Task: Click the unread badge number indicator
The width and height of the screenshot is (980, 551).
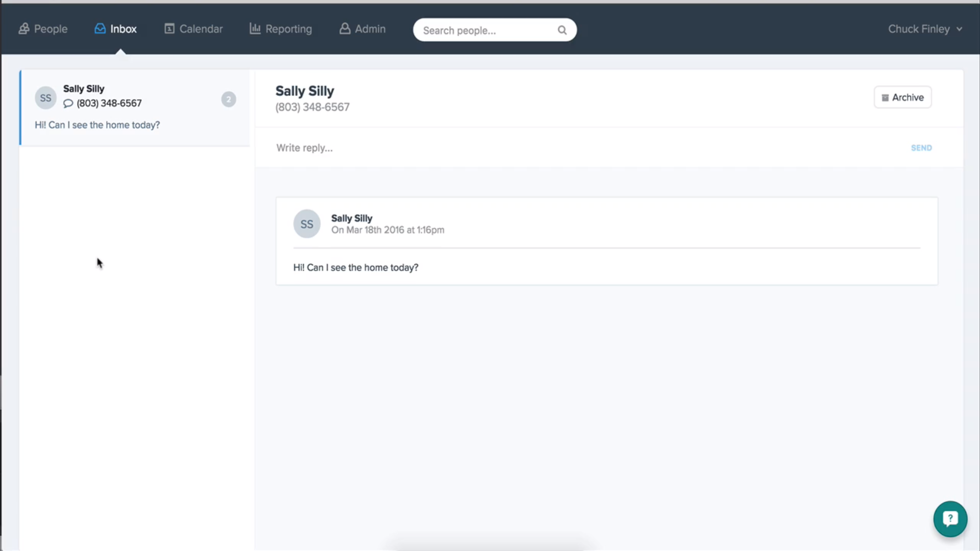Action: tap(229, 99)
